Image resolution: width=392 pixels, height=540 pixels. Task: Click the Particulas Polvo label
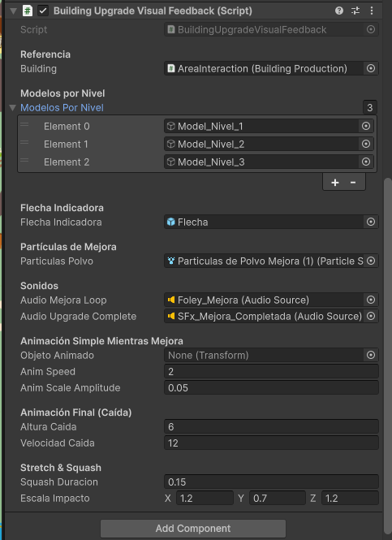(x=57, y=261)
